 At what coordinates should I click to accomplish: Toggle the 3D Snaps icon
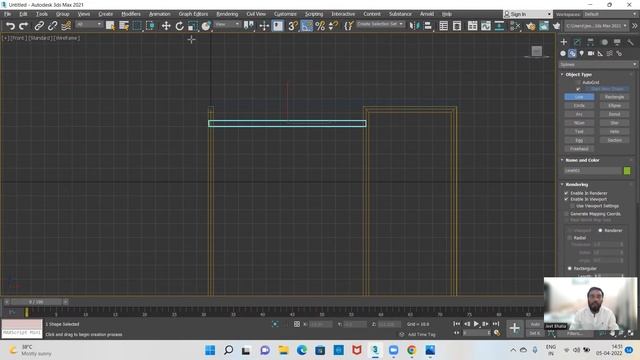pyautogui.click(x=293, y=26)
